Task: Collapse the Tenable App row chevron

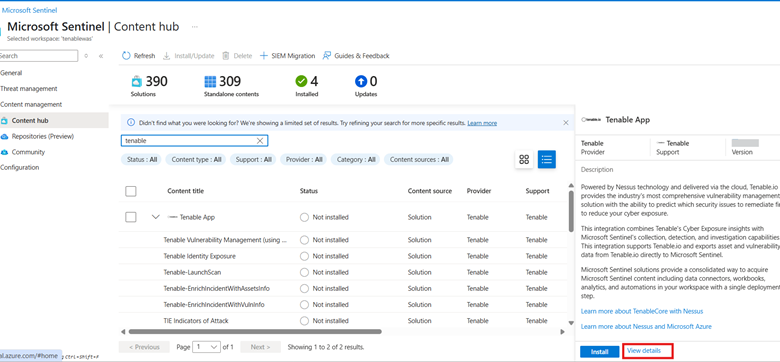Action: tap(156, 217)
